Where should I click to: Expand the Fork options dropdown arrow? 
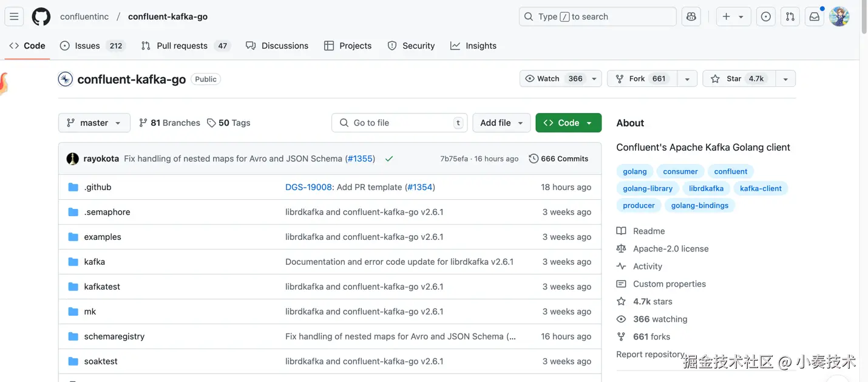point(687,78)
